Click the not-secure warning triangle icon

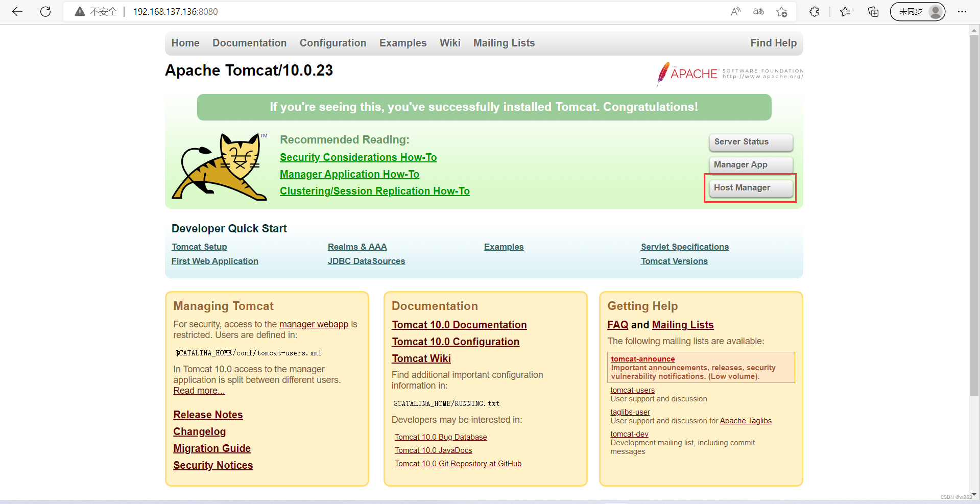click(x=80, y=11)
